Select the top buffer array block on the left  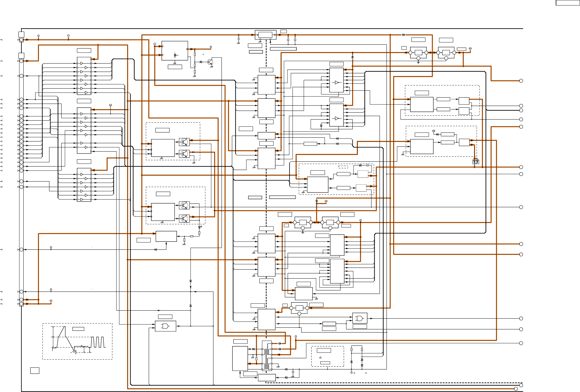[x=84, y=76]
